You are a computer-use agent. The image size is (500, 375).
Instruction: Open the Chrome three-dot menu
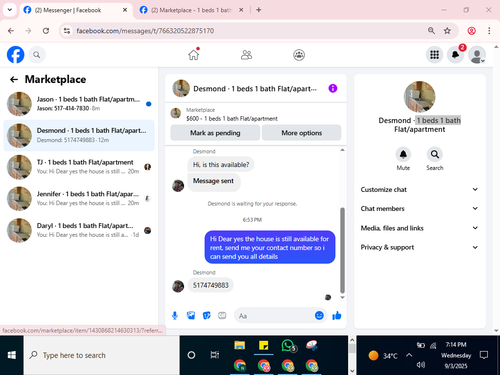click(x=489, y=31)
